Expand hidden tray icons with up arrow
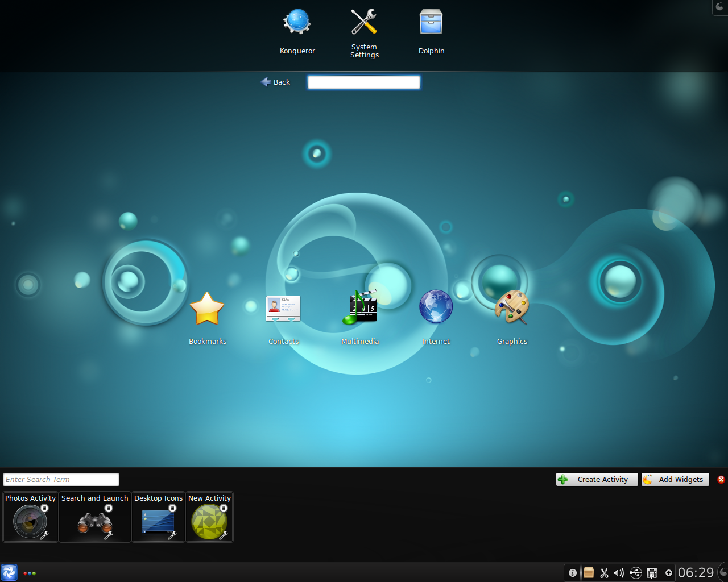728x582 pixels. (669, 573)
